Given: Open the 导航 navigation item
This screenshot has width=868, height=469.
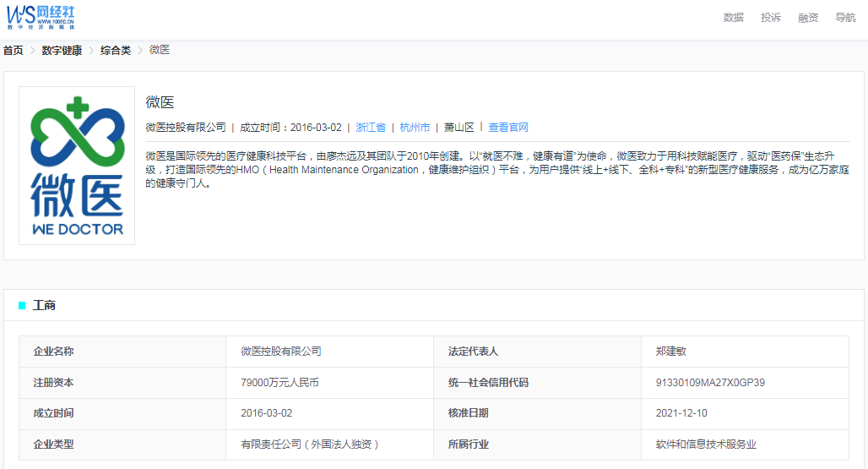Looking at the screenshot, I should pos(845,18).
